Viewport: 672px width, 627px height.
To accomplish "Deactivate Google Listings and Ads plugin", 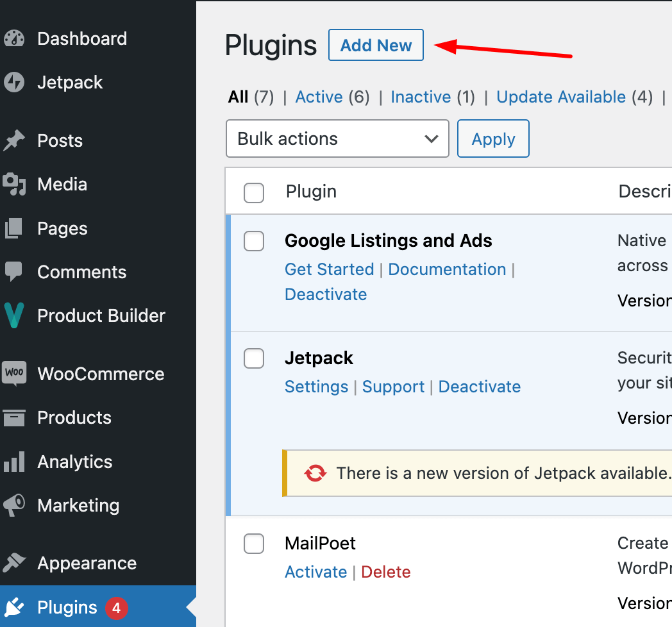I will tap(326, 294).
